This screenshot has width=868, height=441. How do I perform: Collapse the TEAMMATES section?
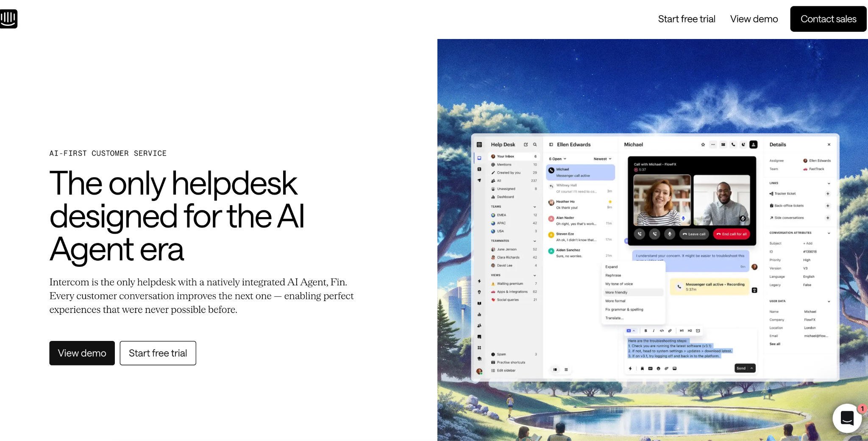pos(535,241)
